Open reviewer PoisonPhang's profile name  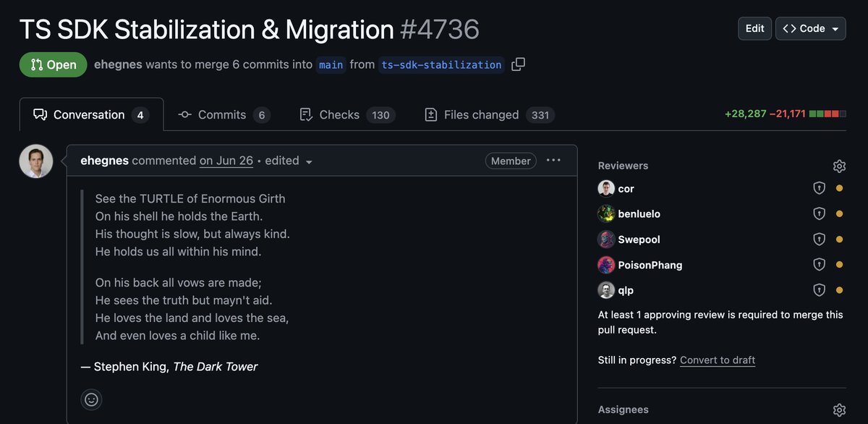click(x=650, y=265)
